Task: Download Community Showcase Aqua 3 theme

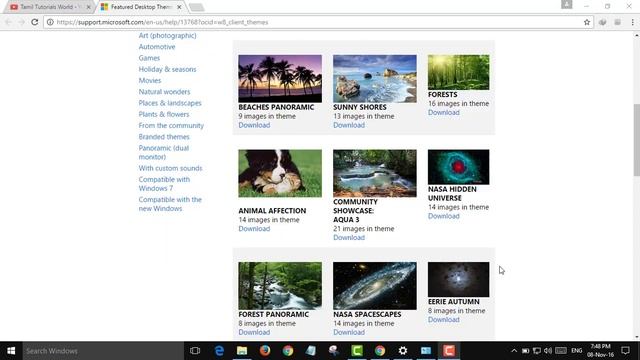Action: point(349,238)
